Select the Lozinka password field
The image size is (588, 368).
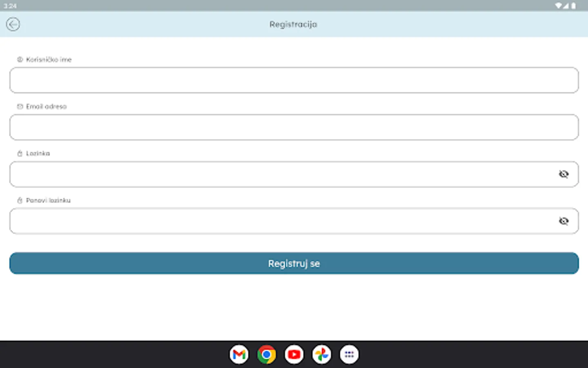[x=294, y=174]
